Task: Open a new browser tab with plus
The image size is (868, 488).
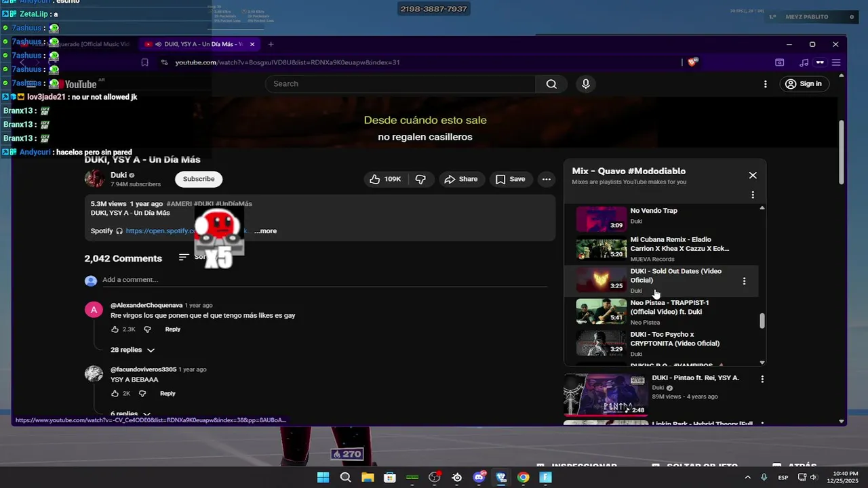Action: (271, 44)
